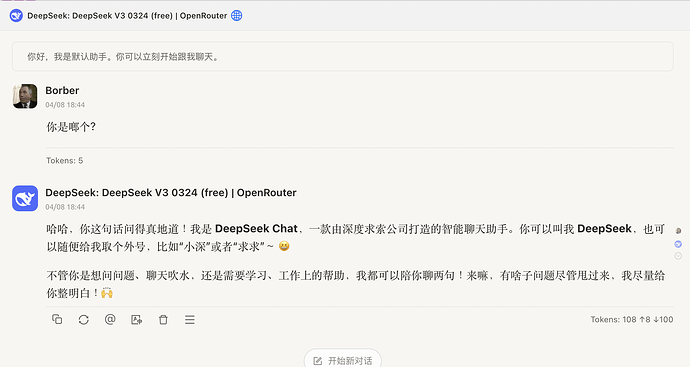Click the 04/08 18:44 timestamp under Borber
Screen dimensions: 690x367
(x=65, y=105)
